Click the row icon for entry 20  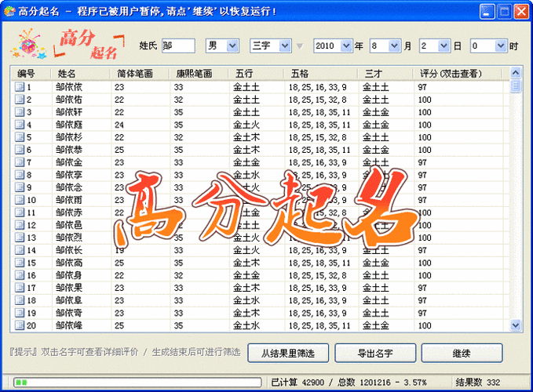(x=20, y=325)
